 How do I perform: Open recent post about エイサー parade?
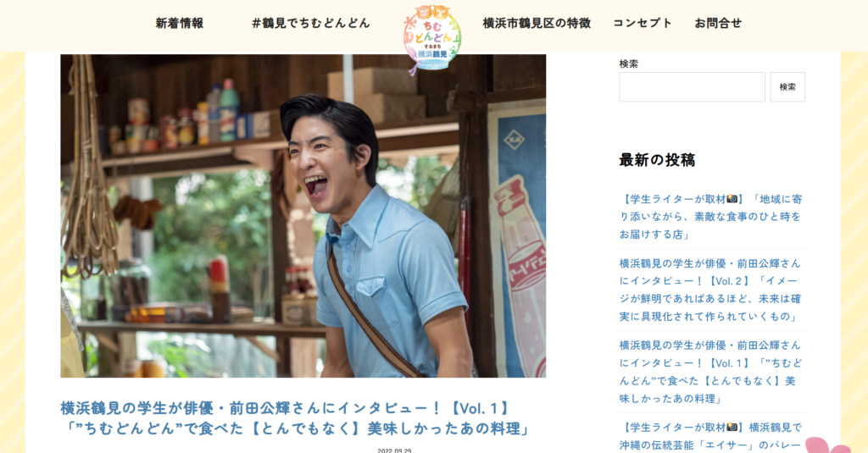pos(711,436)
